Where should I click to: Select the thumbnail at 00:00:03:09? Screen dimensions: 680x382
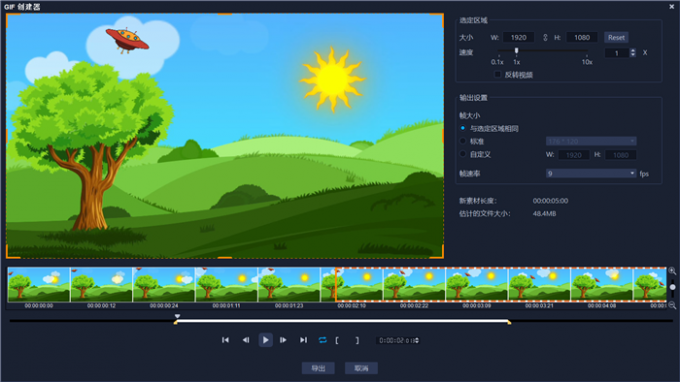(477, 284)
